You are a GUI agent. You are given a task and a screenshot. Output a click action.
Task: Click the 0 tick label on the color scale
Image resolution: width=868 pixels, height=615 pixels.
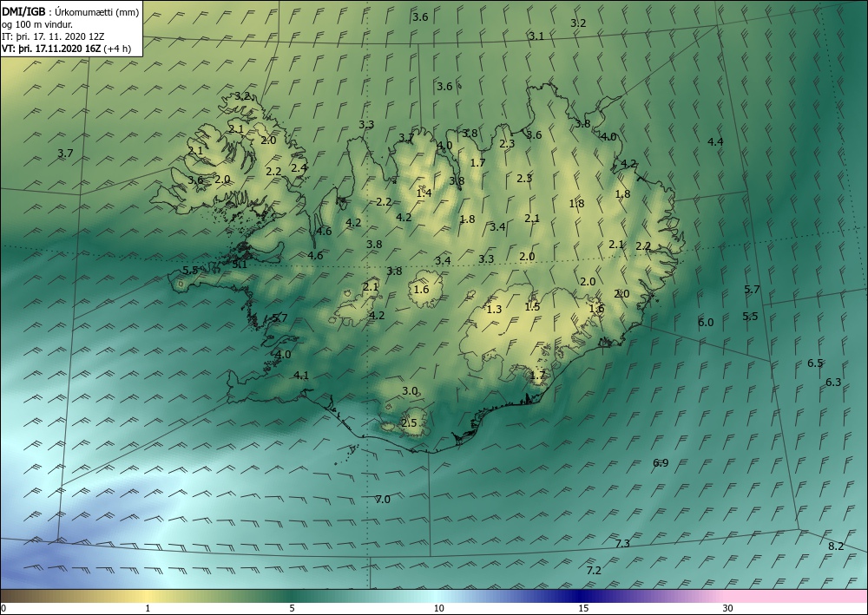coord(3,608)
